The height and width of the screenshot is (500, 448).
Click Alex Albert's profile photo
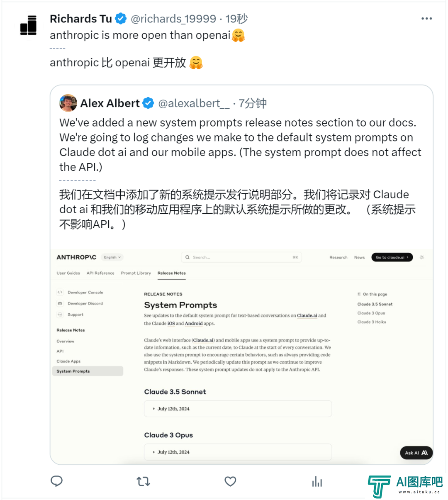tap(68, 103)
